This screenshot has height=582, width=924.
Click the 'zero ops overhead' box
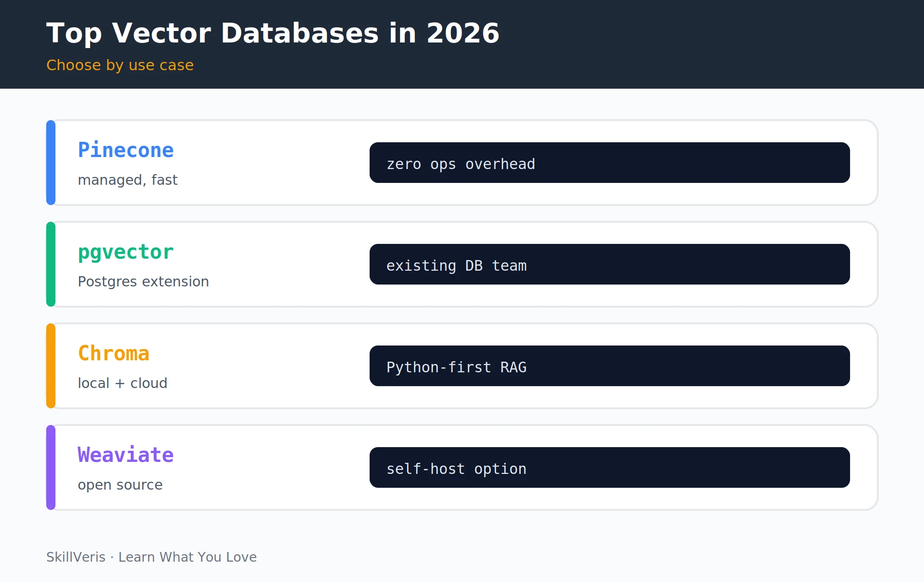[610, 163]
